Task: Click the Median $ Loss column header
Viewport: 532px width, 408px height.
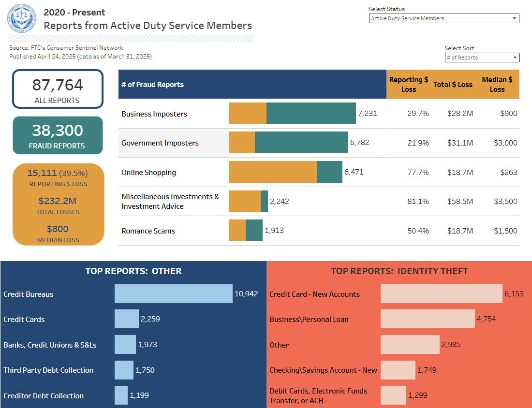Action: [497, 84]
